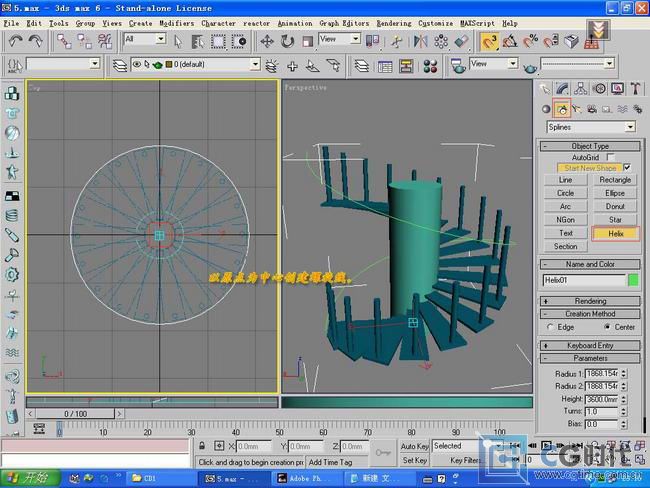Screen dimensions: 650x488
Task: Click the Line spline button
Action: (565, 180)
